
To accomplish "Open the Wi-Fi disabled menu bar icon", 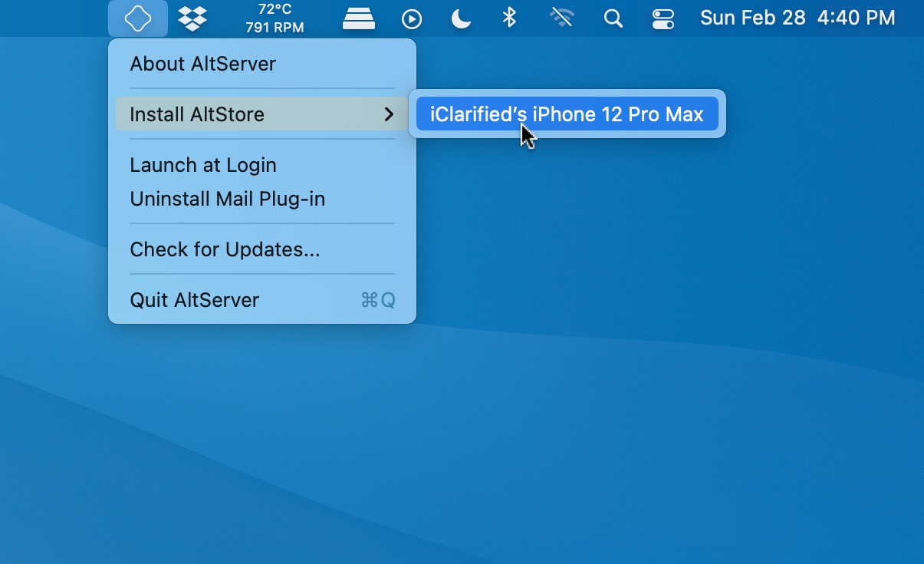I will point(562,18).
